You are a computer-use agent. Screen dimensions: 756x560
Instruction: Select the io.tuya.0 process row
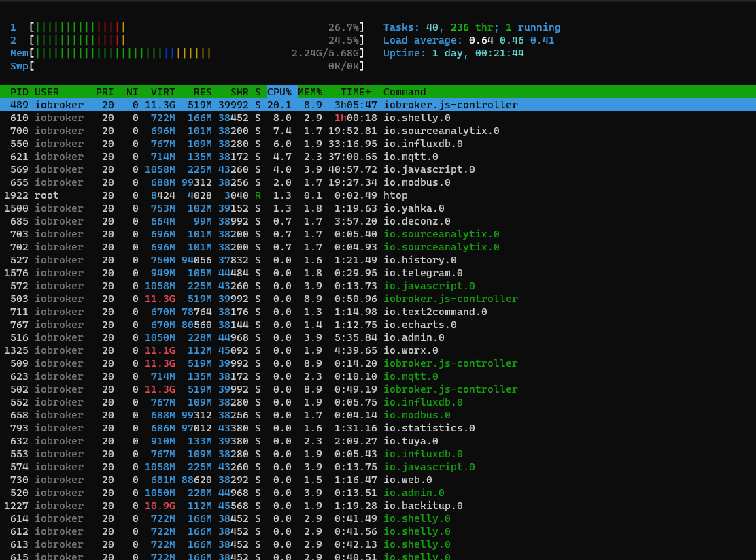[378, 441]
